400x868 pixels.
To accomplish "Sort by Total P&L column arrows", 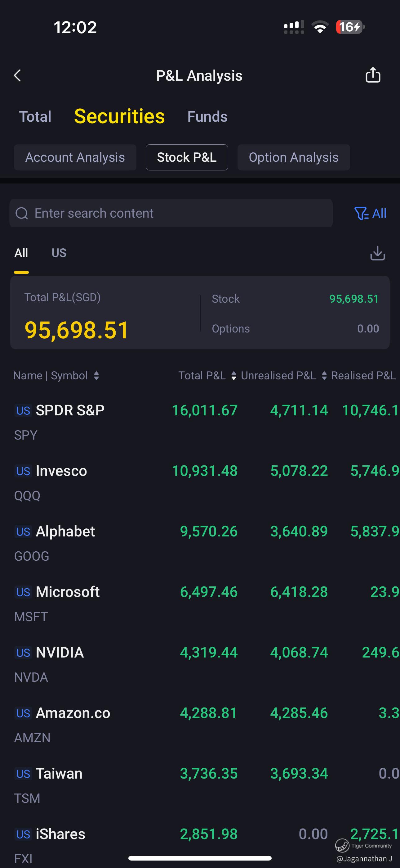I will click(234, 376).
